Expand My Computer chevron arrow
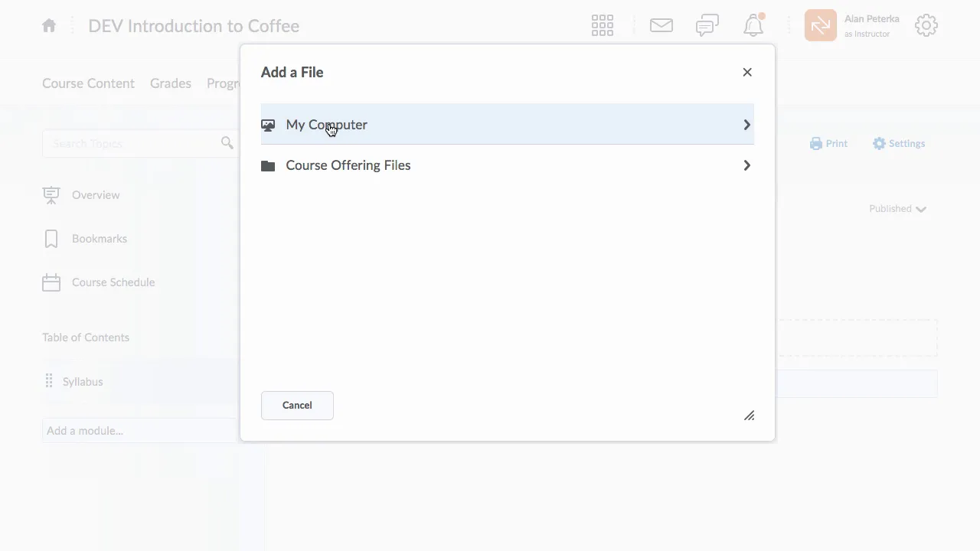Viewport: 980px width, 551px height. click(x=746, y=125)
